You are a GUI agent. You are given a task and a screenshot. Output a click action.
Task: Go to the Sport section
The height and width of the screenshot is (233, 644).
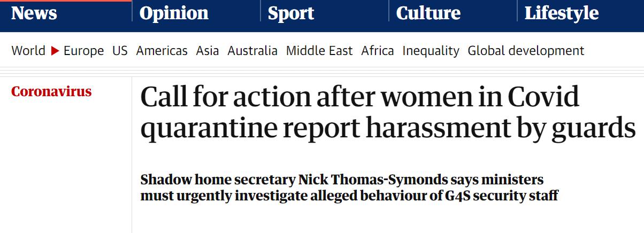291,13
